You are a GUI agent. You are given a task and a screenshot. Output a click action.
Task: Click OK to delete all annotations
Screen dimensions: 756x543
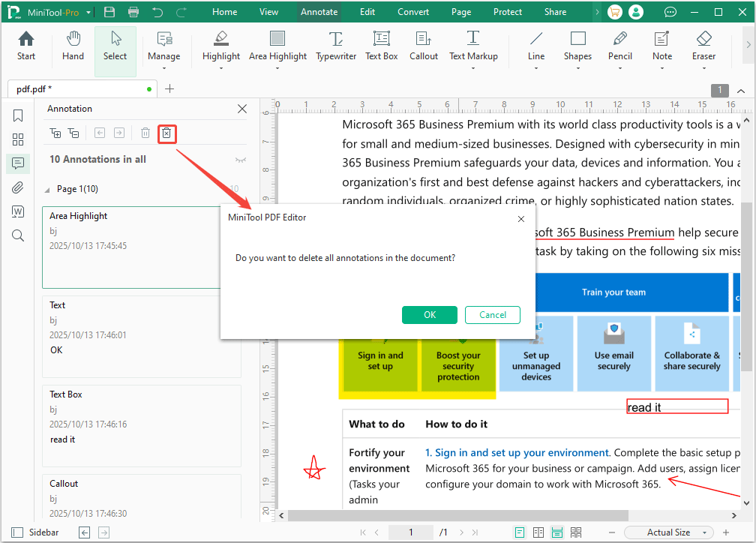tap(429, 315)
